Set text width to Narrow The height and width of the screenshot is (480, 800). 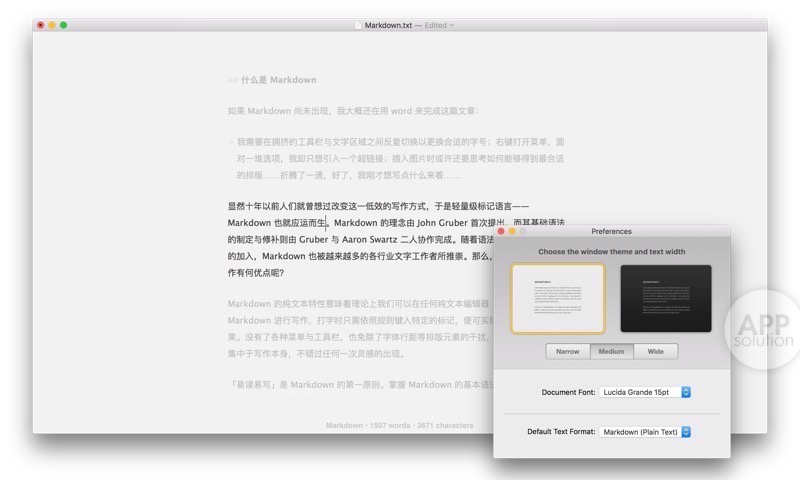pos(567,352)
